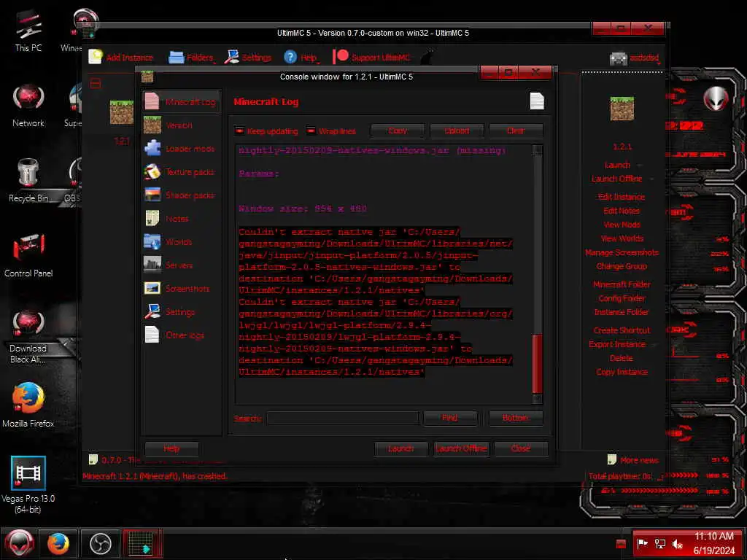Screen dimensions: 747x560
Task: Click the Upload log button
Action: (457, 131)
